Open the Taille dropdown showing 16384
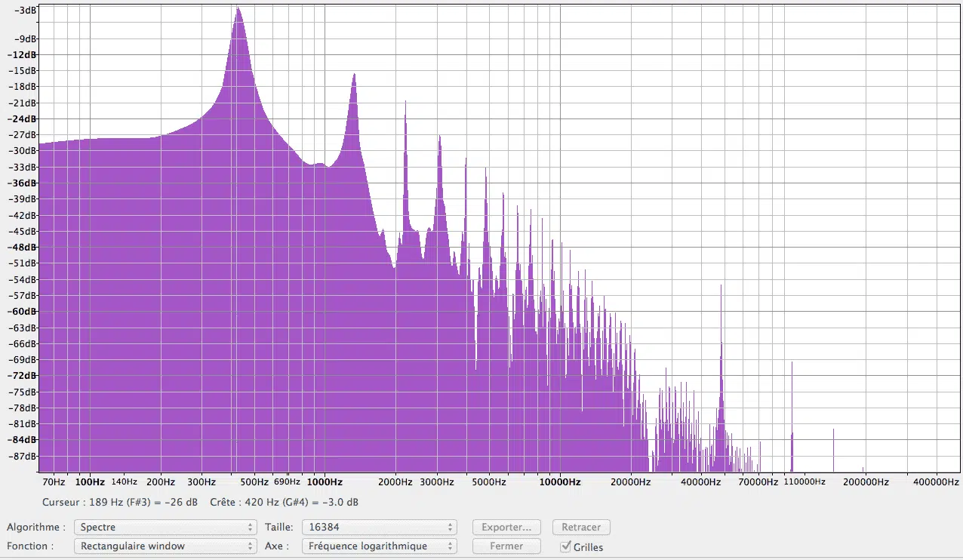This screenshot has height=560, width=963. [x=379, y=527]
